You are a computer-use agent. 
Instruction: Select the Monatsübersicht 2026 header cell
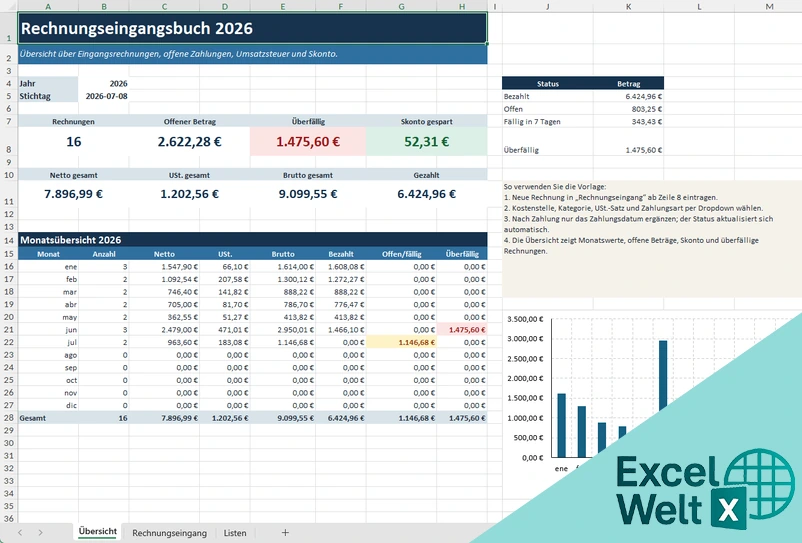click(x=253, y=240)
